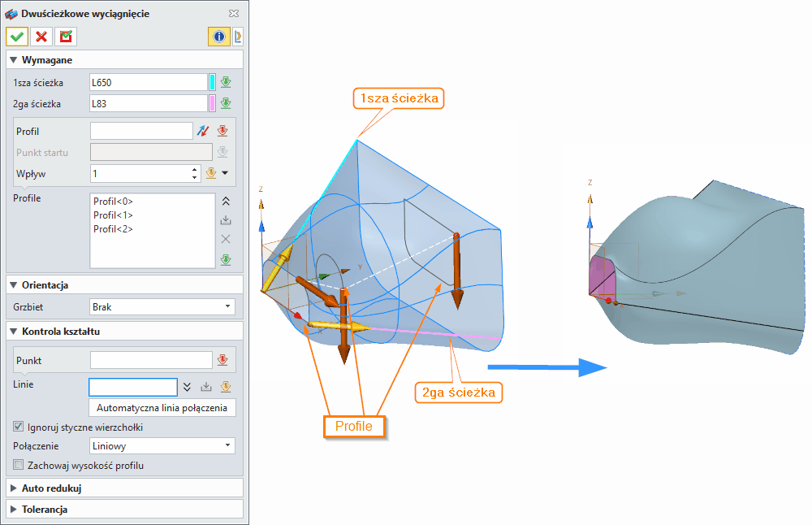Click the green arrow below Profile list
The height and width of the screenshot is (525, 812).
point(226,260)
